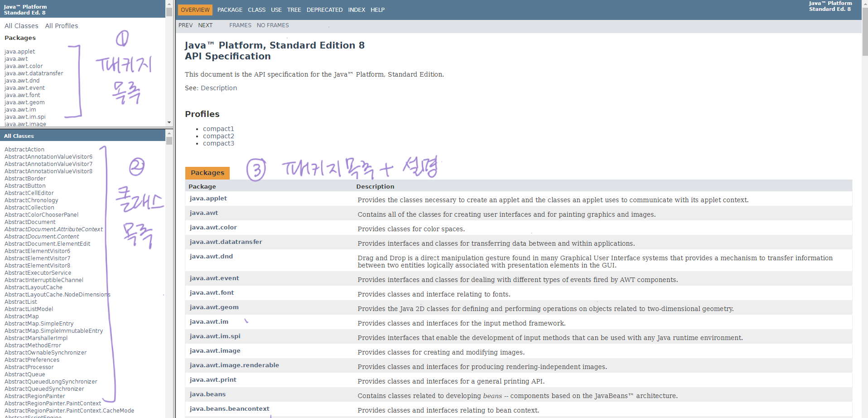Open java.awt.geom in the package table

pos(214,307)
